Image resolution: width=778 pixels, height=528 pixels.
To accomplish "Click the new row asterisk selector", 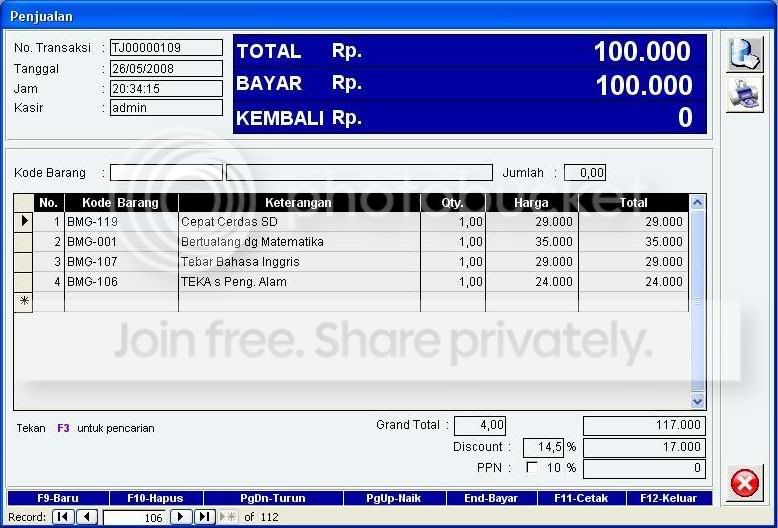I will click(23, 302).
